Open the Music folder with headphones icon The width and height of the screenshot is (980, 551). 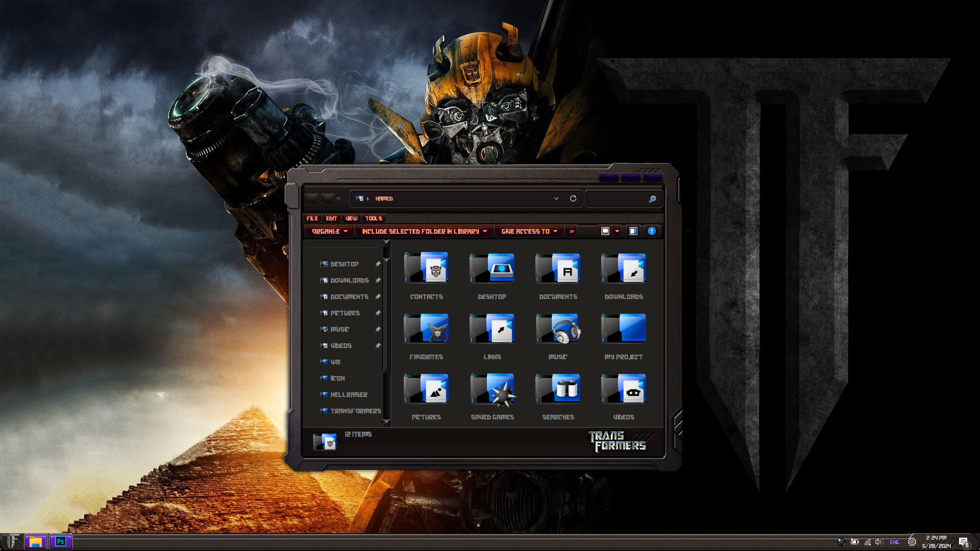pos(558,330)
